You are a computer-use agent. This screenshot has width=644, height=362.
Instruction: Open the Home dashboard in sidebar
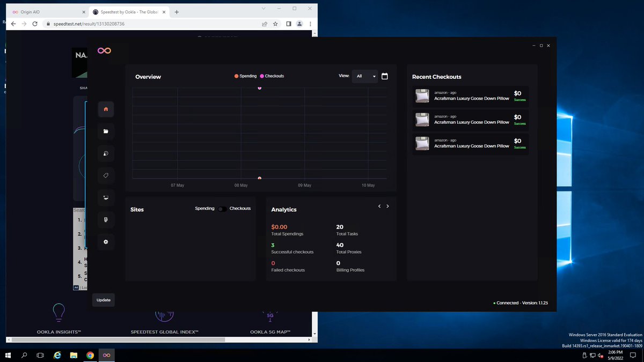tap(106, 109)
